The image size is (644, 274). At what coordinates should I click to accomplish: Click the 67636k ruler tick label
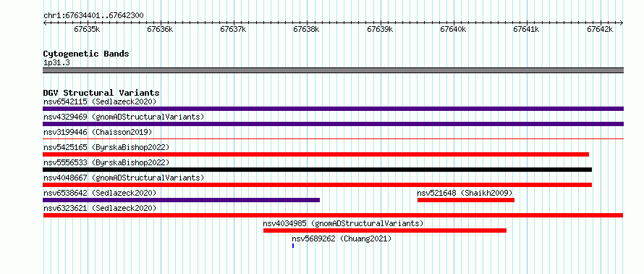160,29
